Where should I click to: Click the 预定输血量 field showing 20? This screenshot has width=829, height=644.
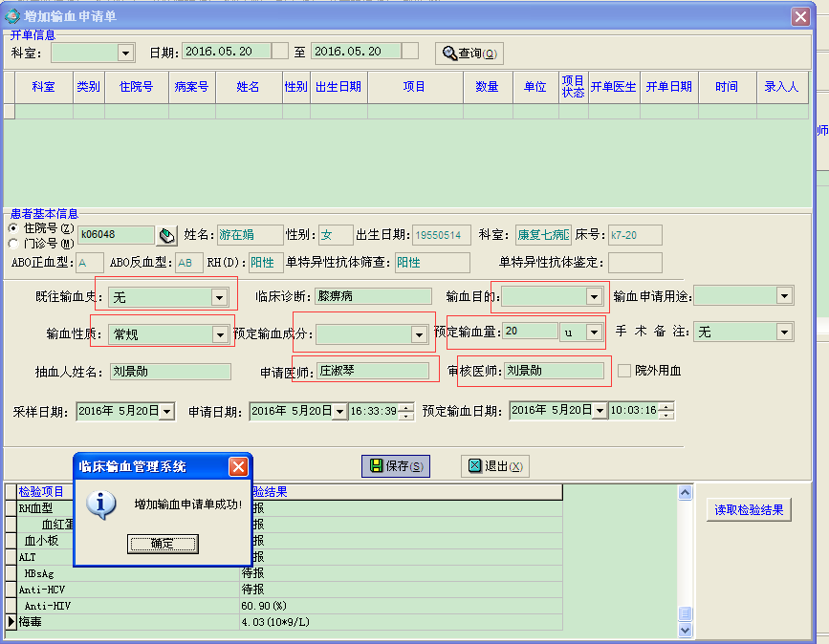tap(530, 332)
